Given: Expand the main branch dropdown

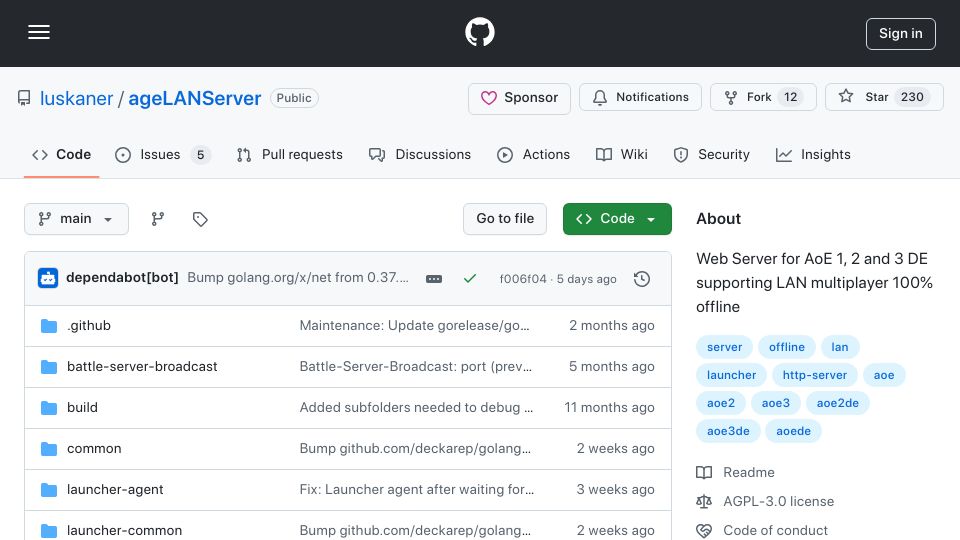Looking at the screenshot, I should [x=76, y=219].
